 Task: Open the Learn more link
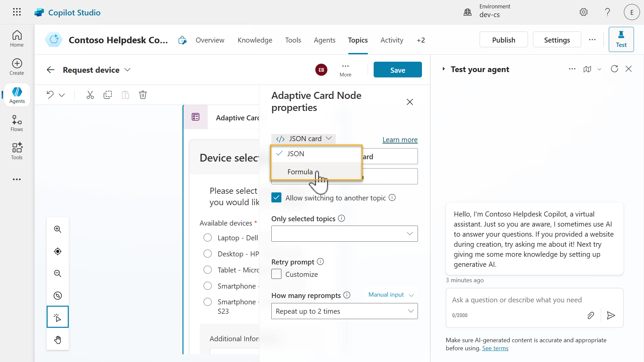click(400, 140)
